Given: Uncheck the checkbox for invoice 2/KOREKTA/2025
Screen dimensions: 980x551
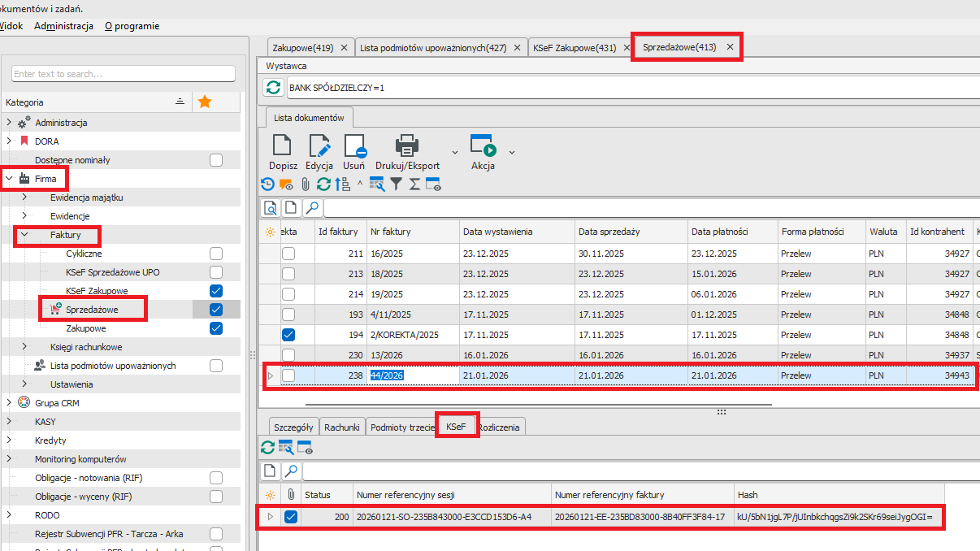Looking at the screenshot, I should 288,334.
